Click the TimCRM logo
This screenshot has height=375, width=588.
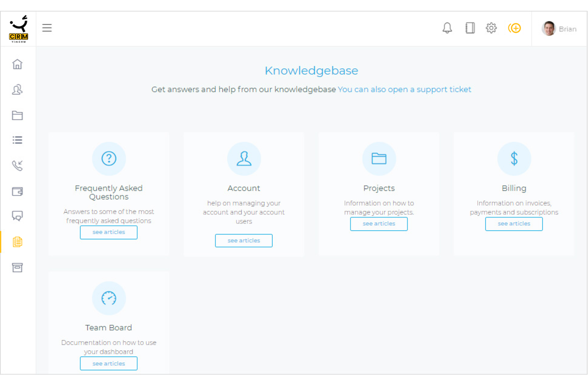click(18, 29)
